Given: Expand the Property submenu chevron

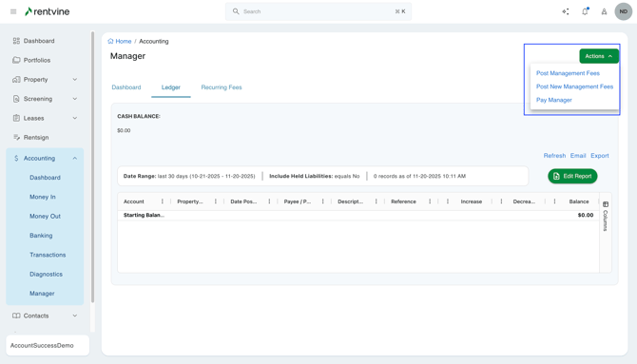Looking at the screenshot, I should pyautogui.click(x=75, y=79).
